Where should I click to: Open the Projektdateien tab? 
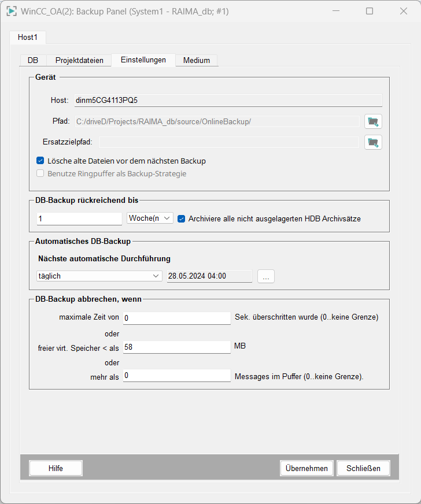coord(79,60)
